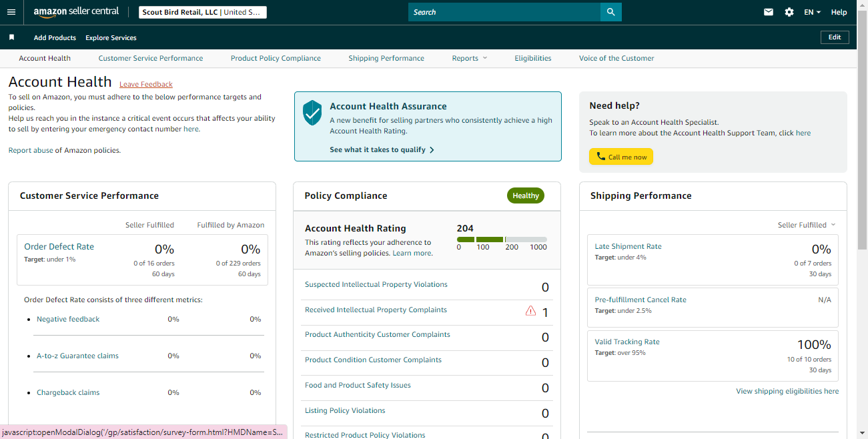Open the Scout Bird Retail account switcher

coord(203,12)
